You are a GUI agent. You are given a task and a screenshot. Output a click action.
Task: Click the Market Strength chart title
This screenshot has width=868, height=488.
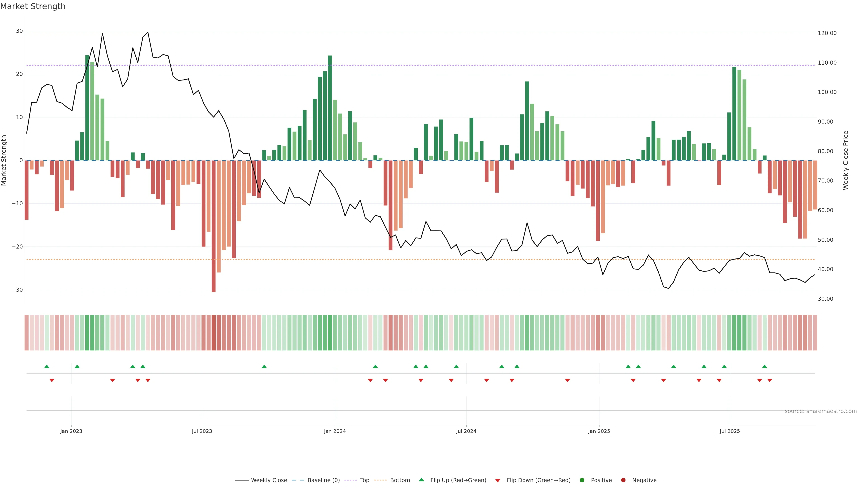coord(33,6)
